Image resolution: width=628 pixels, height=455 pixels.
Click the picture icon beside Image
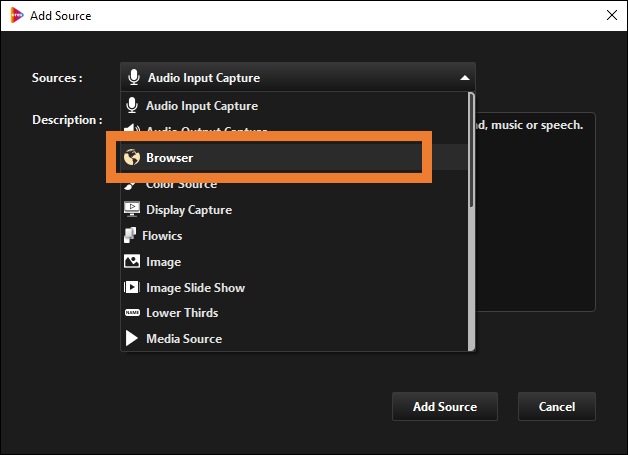click(x=132, y=261)
